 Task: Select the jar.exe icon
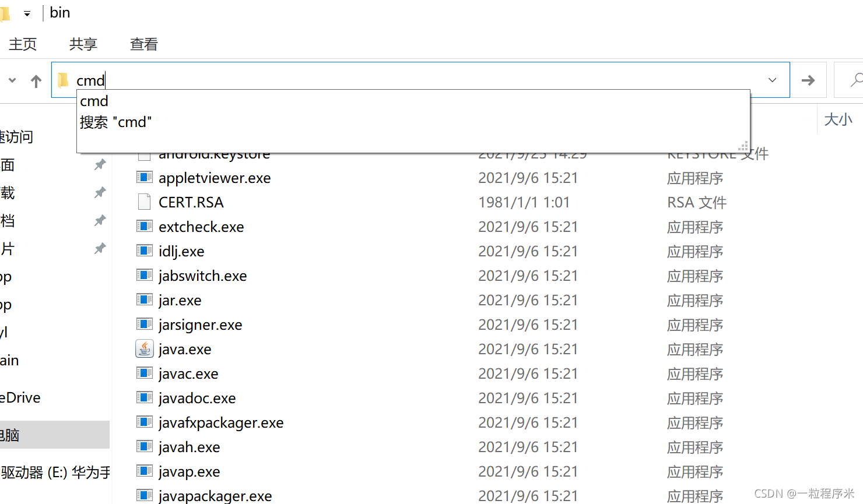[x=145, y=299]
